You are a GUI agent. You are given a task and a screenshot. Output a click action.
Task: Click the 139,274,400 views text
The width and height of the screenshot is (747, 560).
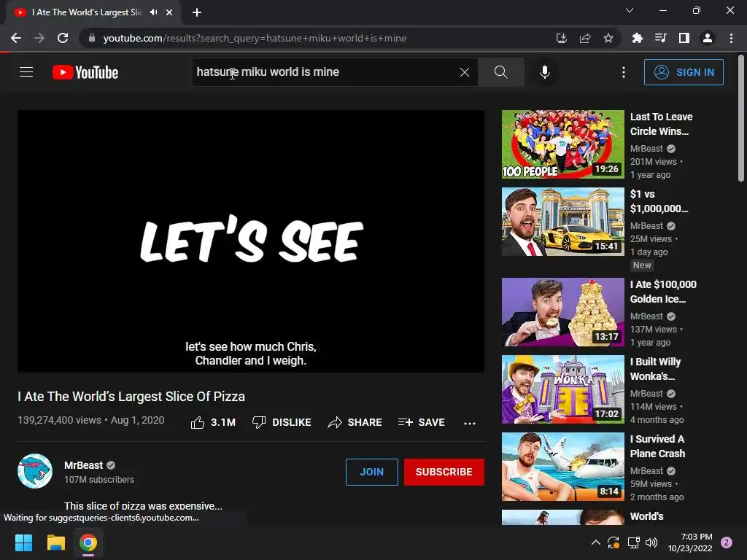[60, 420]
